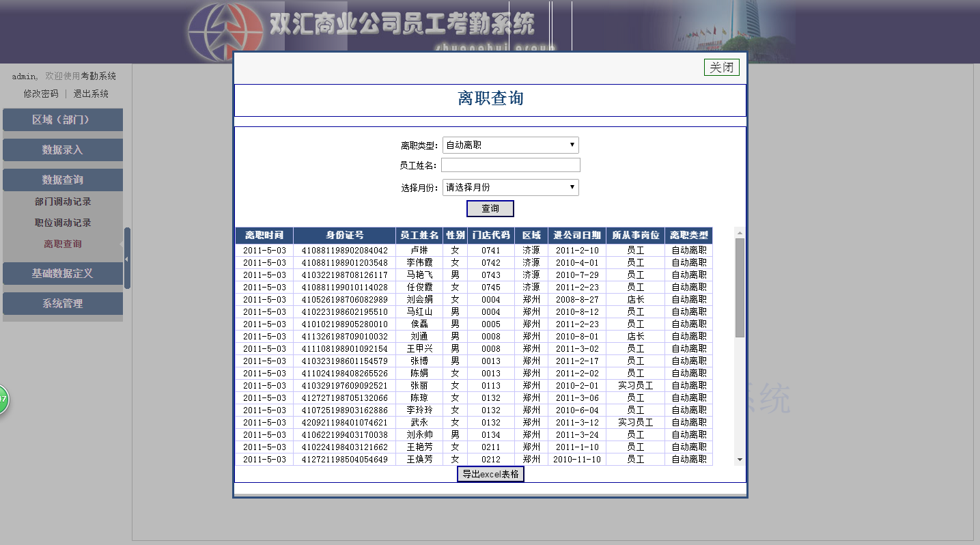Select employee name 卢琳 in table

coord(419,251)
